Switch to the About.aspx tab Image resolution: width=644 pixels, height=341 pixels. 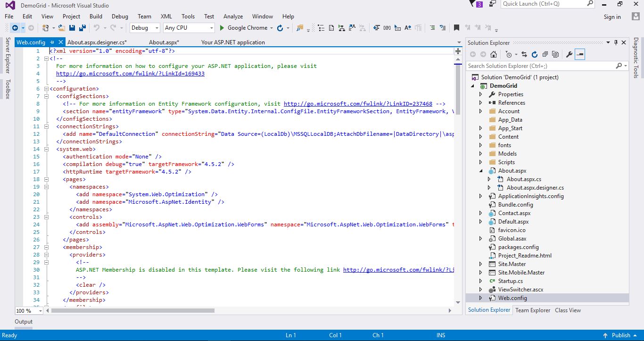click(164, 42)
